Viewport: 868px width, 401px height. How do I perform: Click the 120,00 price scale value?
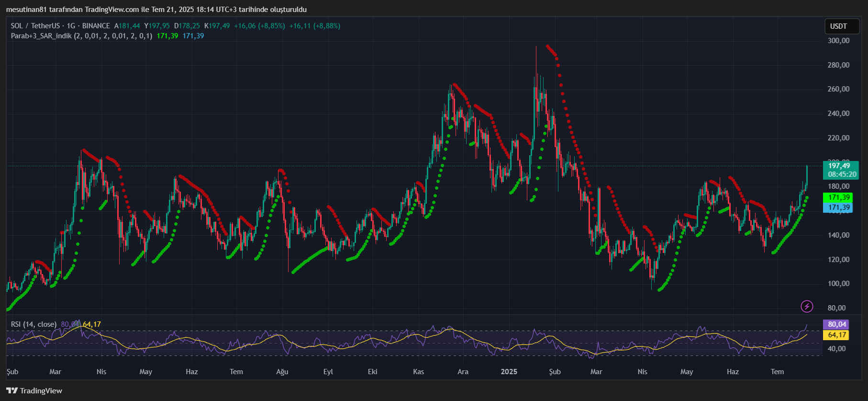click(838, 260)
